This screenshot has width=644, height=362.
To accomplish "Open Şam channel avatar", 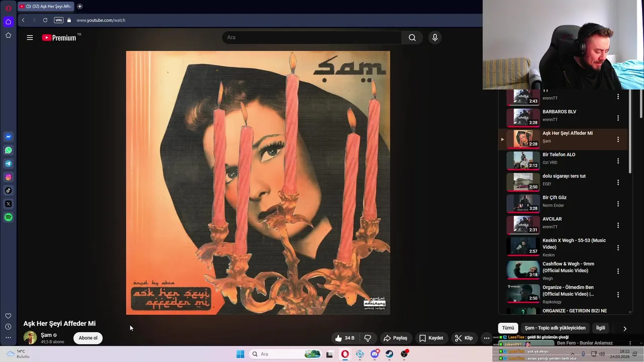I will 30,337.
